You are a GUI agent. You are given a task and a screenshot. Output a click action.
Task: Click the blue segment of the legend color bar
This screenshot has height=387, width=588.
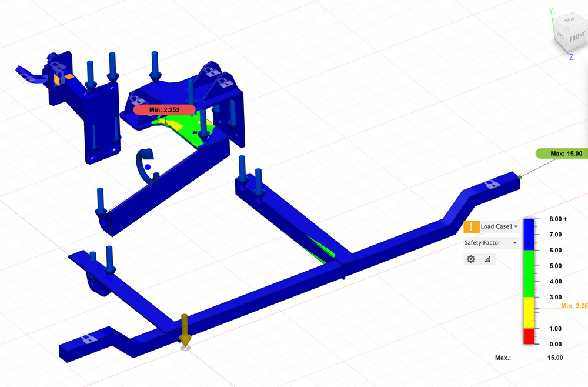pyautogui.click(x=529, y=234)
